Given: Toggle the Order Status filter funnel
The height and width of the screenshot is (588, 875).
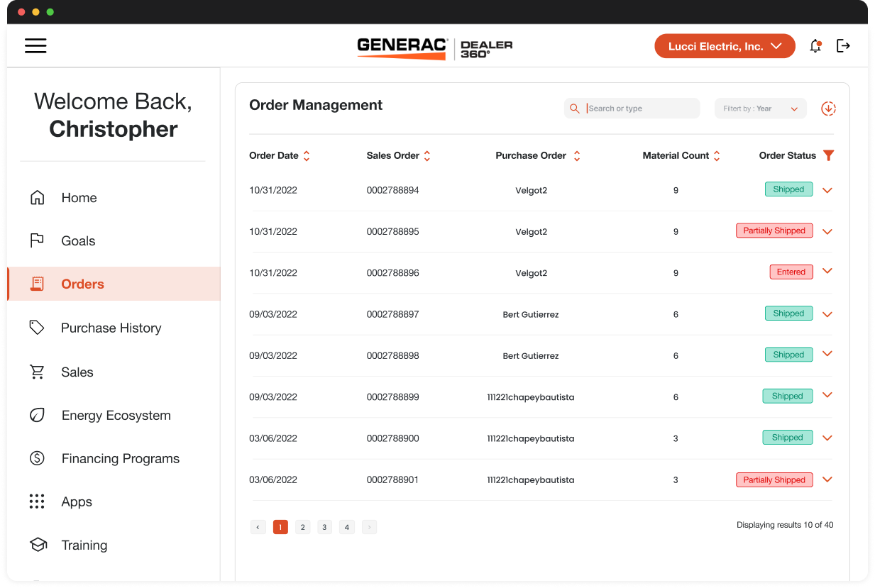Looking at the screenshot, I should pos(828,155).
